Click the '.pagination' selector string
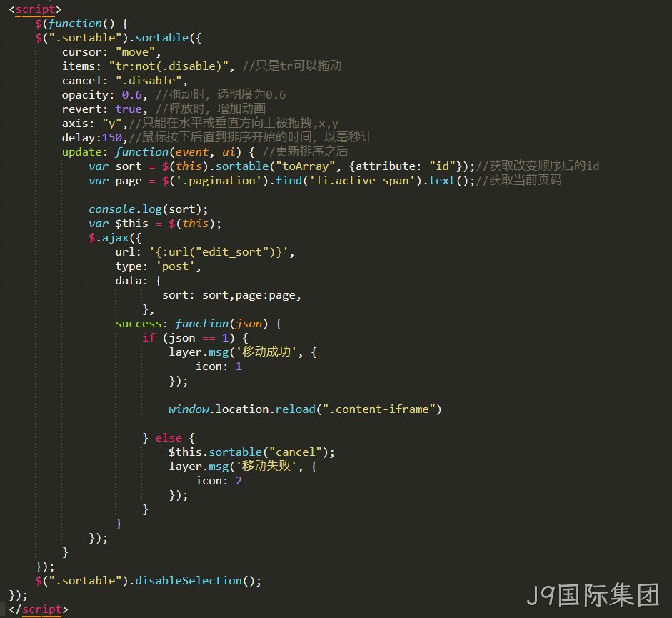The image size is (672, 618). 219,181
